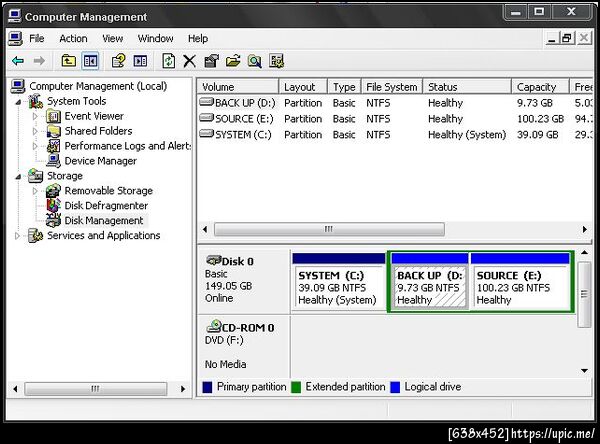
Task: Sort by the Status column header
Action: pos(467,87)
